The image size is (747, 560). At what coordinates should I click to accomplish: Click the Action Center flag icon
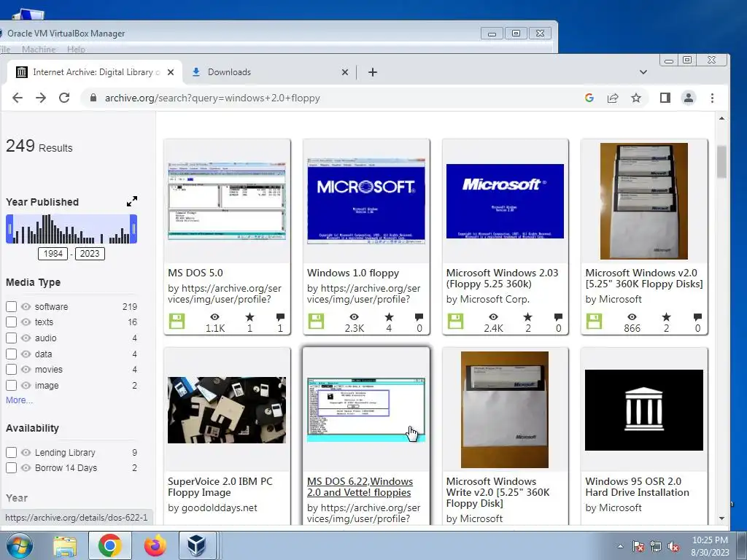coord(638,547)
